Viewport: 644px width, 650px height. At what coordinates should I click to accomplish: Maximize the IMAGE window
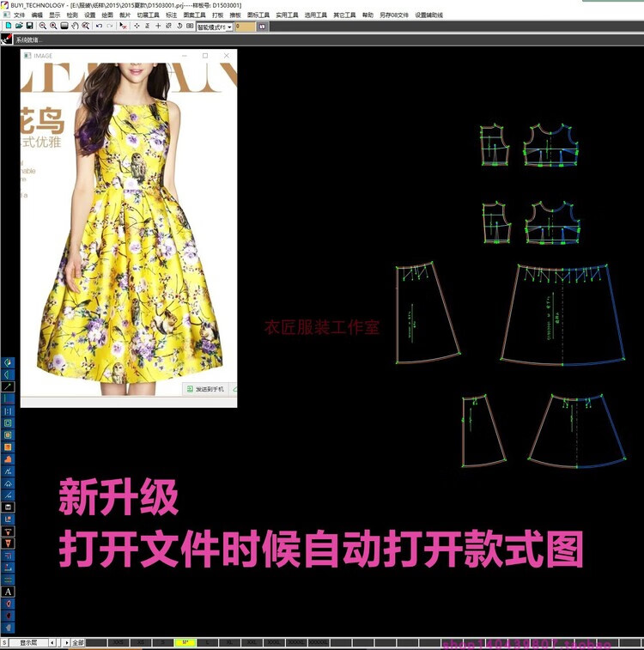tap(205, 56)
